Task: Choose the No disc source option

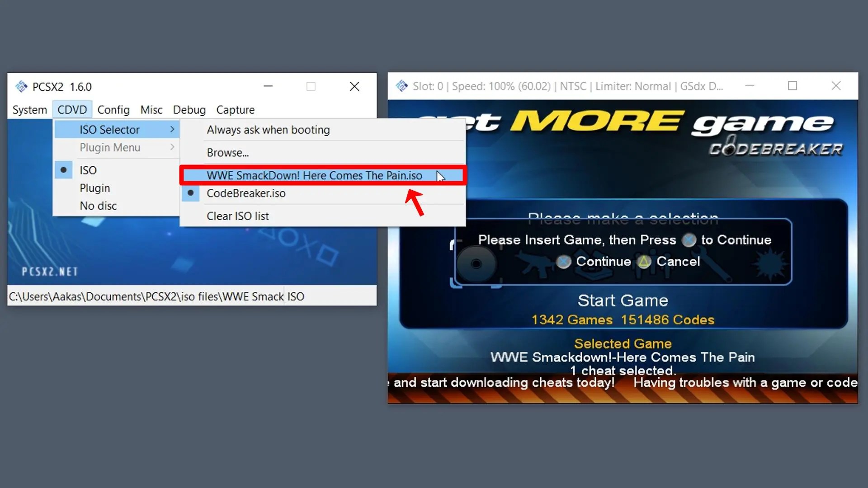Action: click(x=98, y=206)
